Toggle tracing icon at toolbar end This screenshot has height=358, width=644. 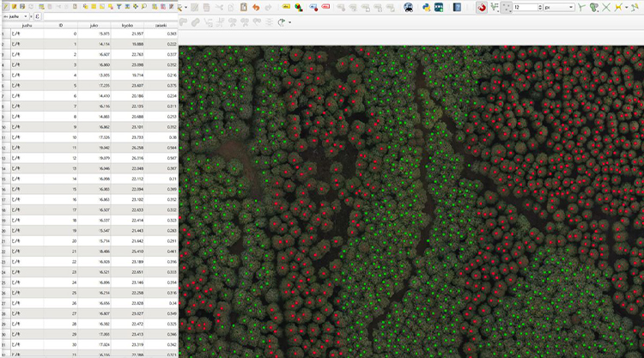635,7
